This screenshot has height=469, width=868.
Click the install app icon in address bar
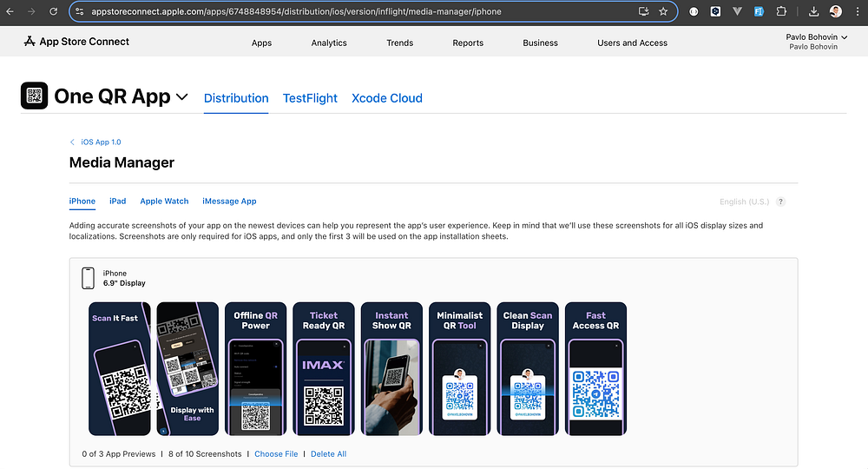click(x=643, y=11)
